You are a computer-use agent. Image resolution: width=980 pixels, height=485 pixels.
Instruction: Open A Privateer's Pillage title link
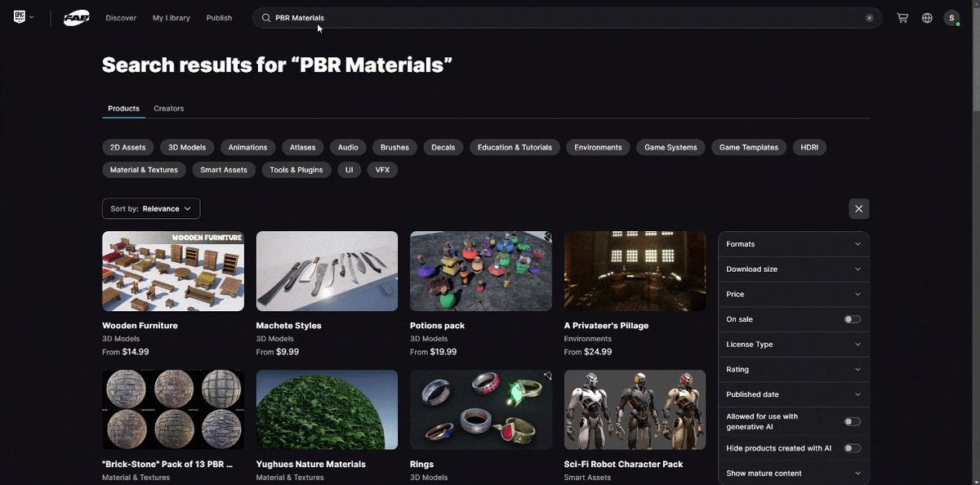606,326
